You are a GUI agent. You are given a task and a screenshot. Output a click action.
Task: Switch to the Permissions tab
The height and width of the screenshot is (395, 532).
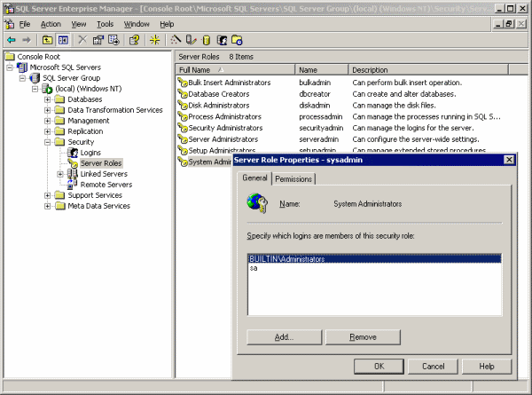(293, 179)
